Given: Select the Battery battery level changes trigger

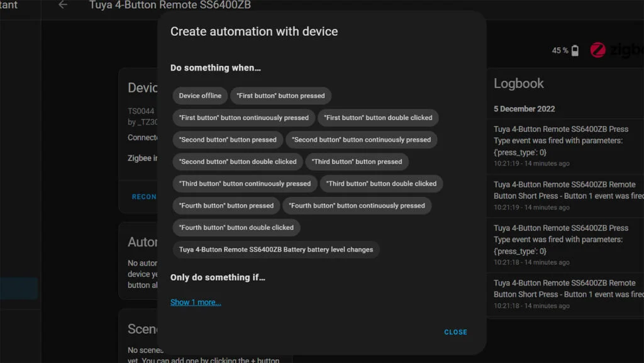Looking at the screenshot, I should (276, 250).
